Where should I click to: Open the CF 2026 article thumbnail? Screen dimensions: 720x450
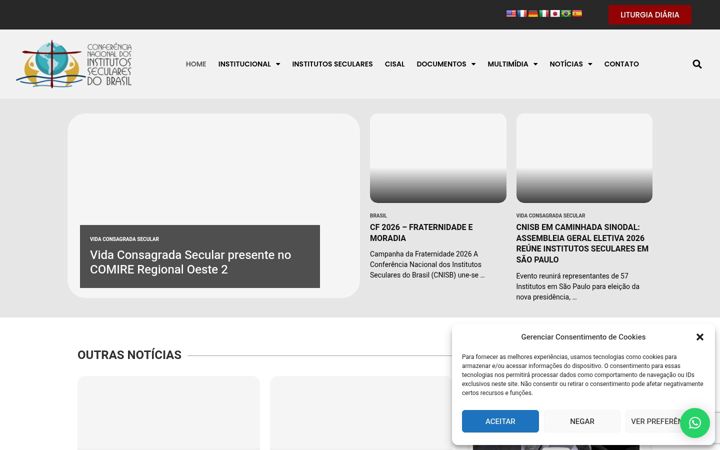pos(438,158)
